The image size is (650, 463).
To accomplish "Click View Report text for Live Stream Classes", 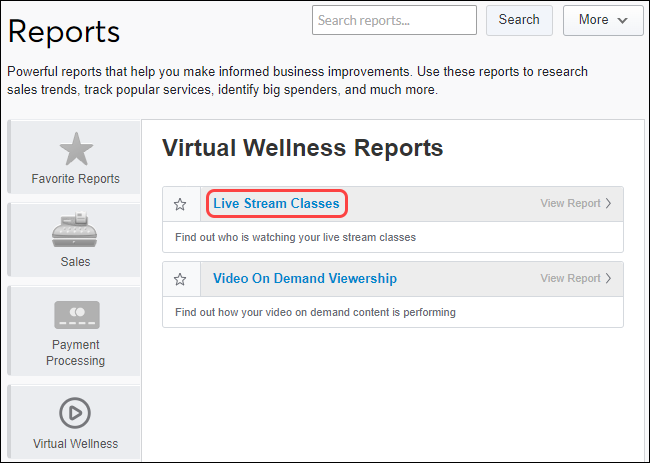I will point(570,204).
